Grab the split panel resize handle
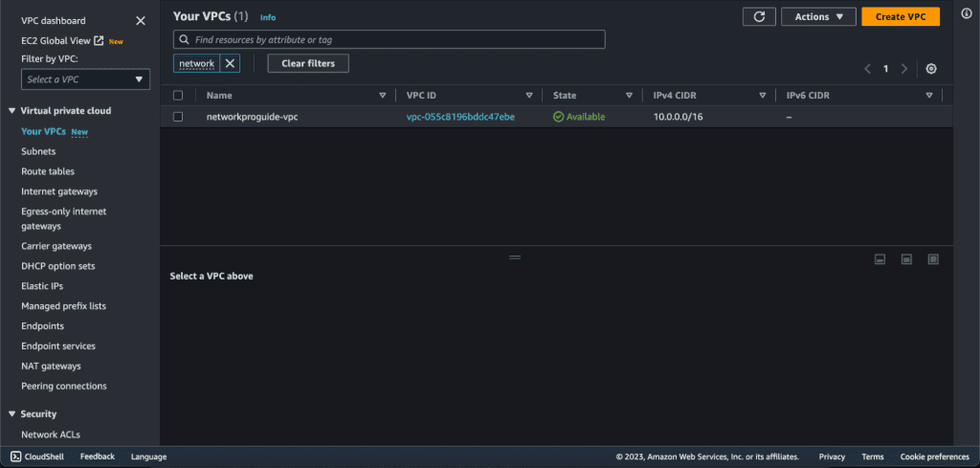980x468 pixels. click(x=514, y=256)
